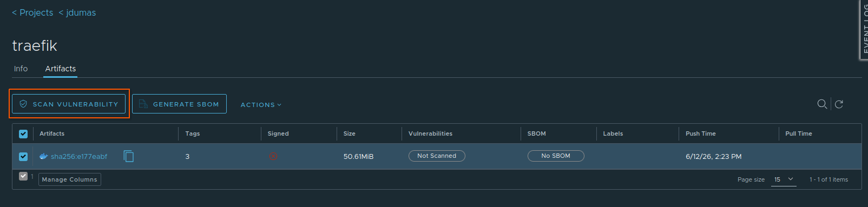This screenshot has height=207, width=868.
Task: Click the Labels column header
Action: [613, 133]
